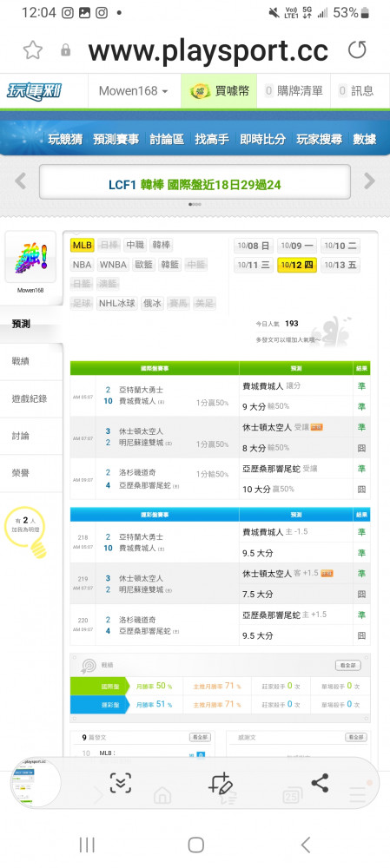Open 討論區 menu
Viewport: 390px width, 868px height.
pos(167,139)
